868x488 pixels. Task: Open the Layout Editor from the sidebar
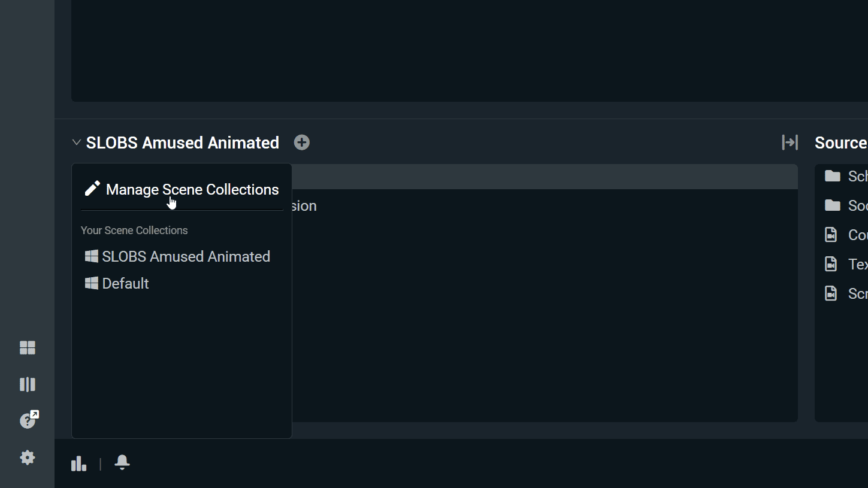(28, 348)
